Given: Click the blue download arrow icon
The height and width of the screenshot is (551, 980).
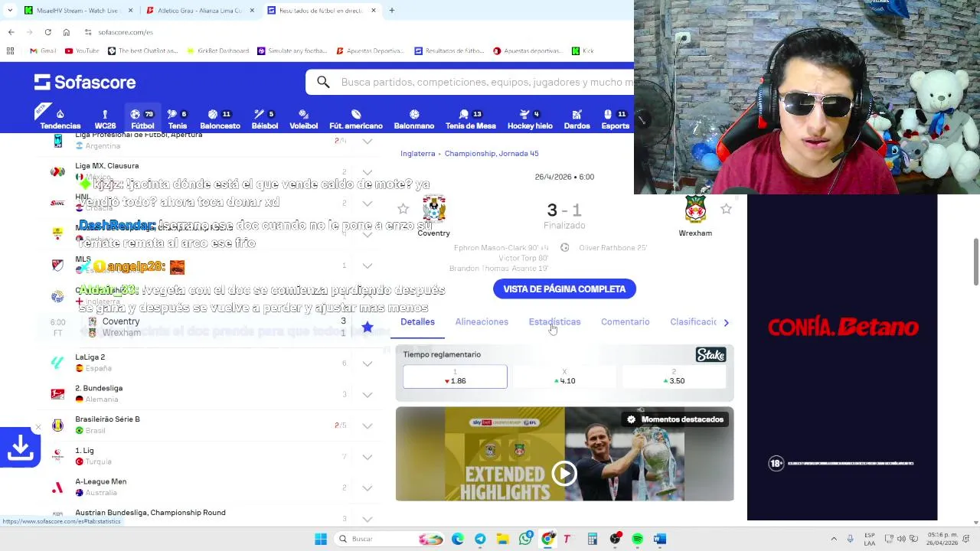Looking at the screenshot, I should click(x=20, y=447).
